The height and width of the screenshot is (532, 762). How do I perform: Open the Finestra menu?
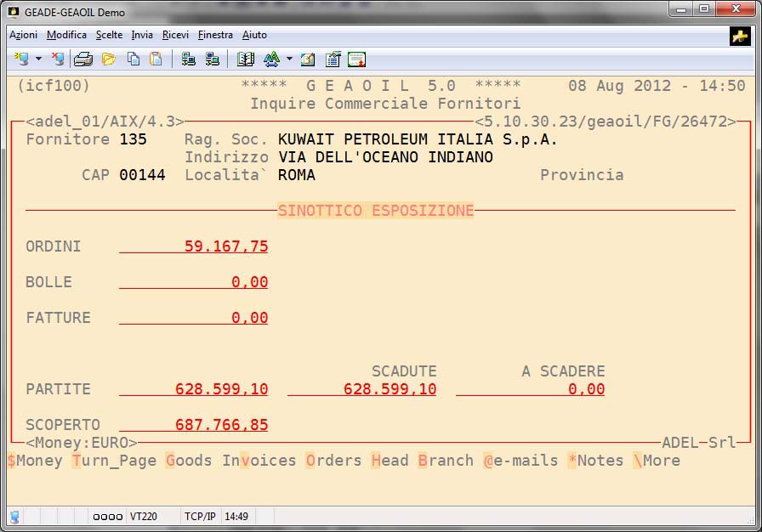point(215,35)
